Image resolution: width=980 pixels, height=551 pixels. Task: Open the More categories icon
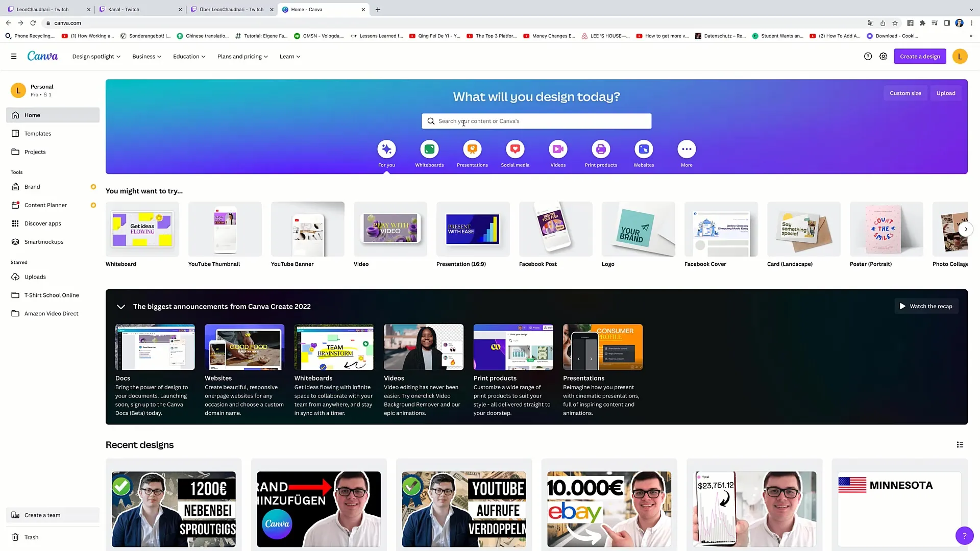(x=687, y=149)
